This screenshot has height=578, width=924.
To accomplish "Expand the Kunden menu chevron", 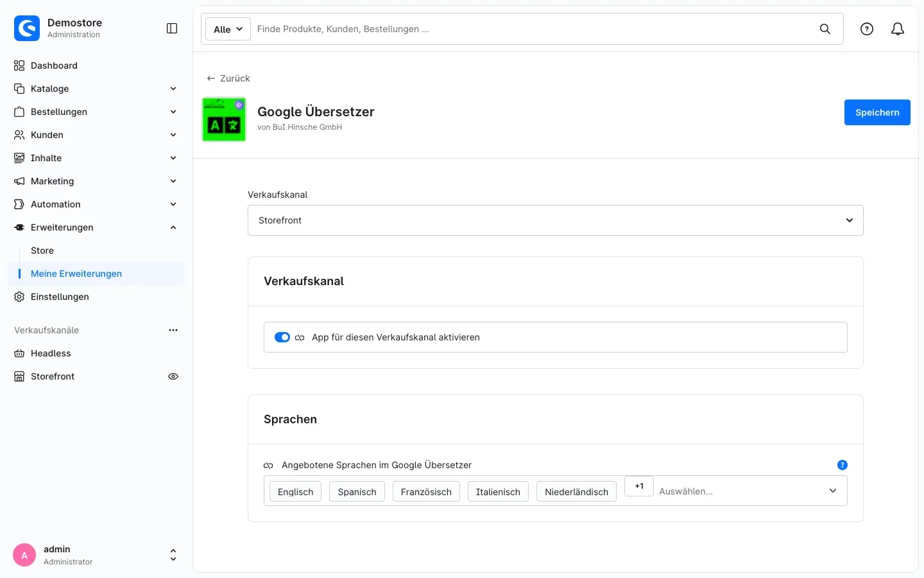I will tap(173, 135).
